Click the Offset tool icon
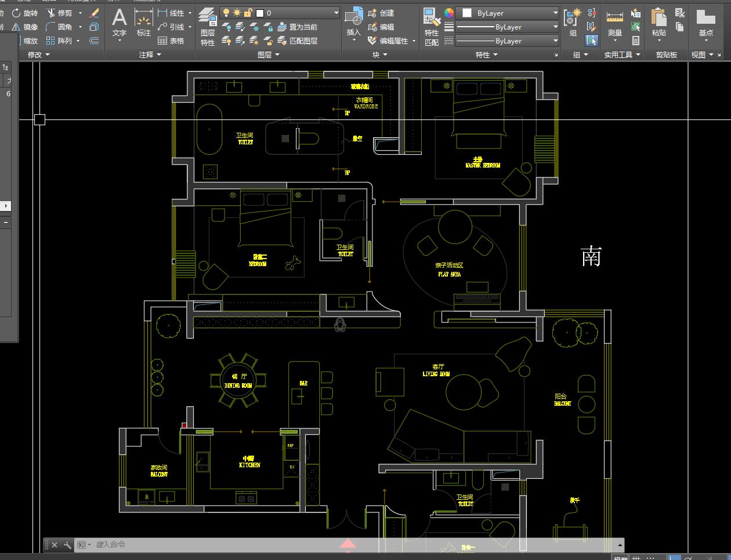The image size is (731, 560). (94, 41)
